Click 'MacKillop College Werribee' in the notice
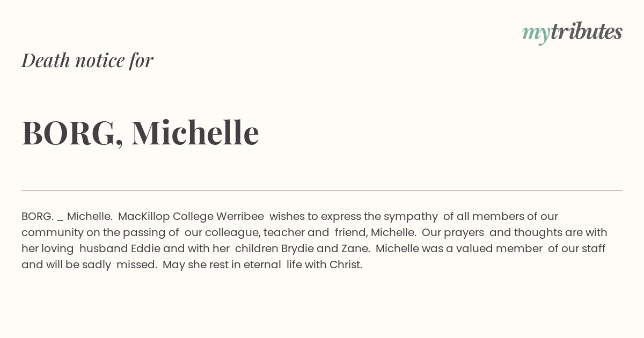The height and width of the screenshot is (338, 644). (x=191, y=216)
